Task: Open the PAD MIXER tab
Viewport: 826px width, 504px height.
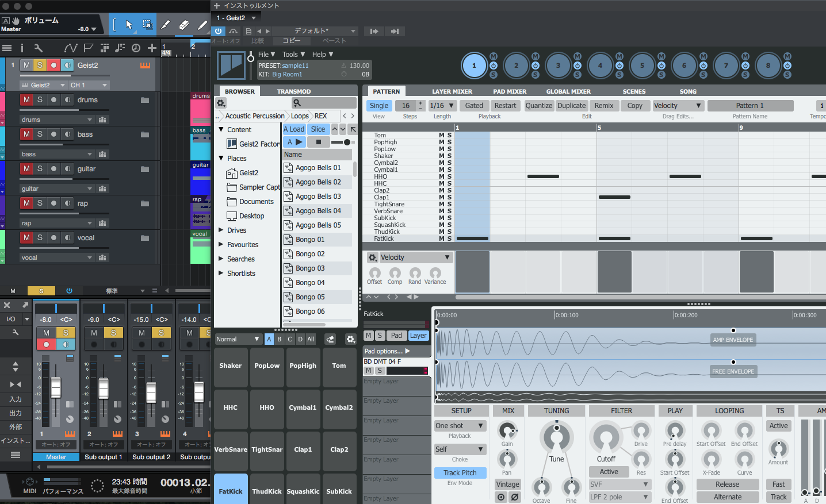Action: tap(510, 91)
